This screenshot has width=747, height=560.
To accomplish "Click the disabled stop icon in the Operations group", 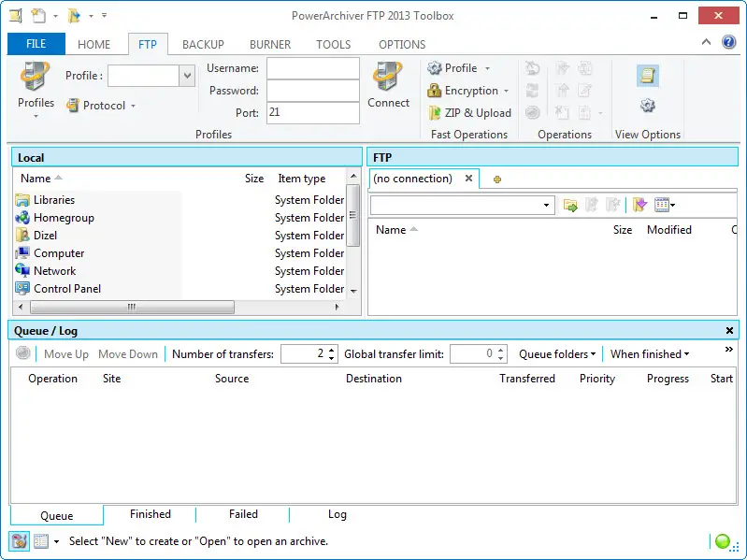I will point(532,113).
